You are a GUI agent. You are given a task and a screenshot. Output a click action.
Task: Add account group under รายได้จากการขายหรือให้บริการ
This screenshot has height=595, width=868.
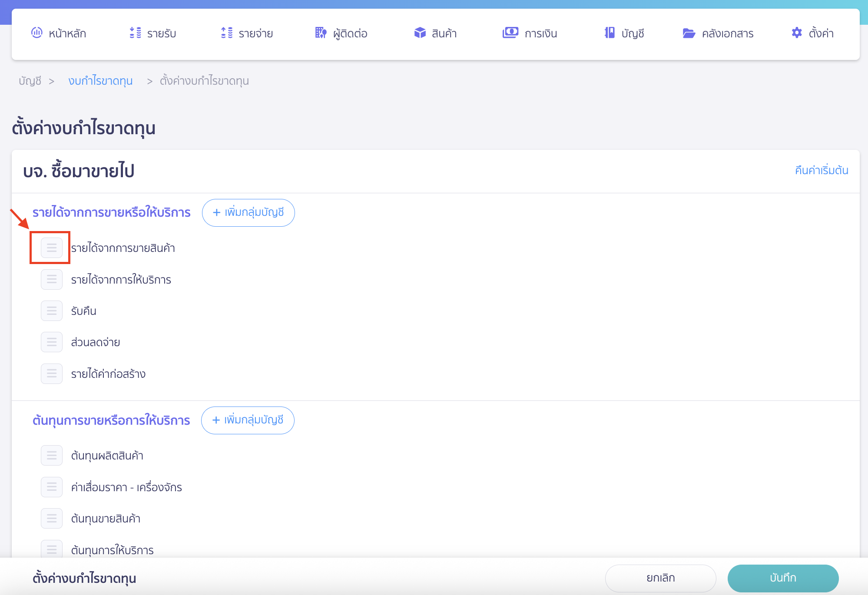click(248, 213)
